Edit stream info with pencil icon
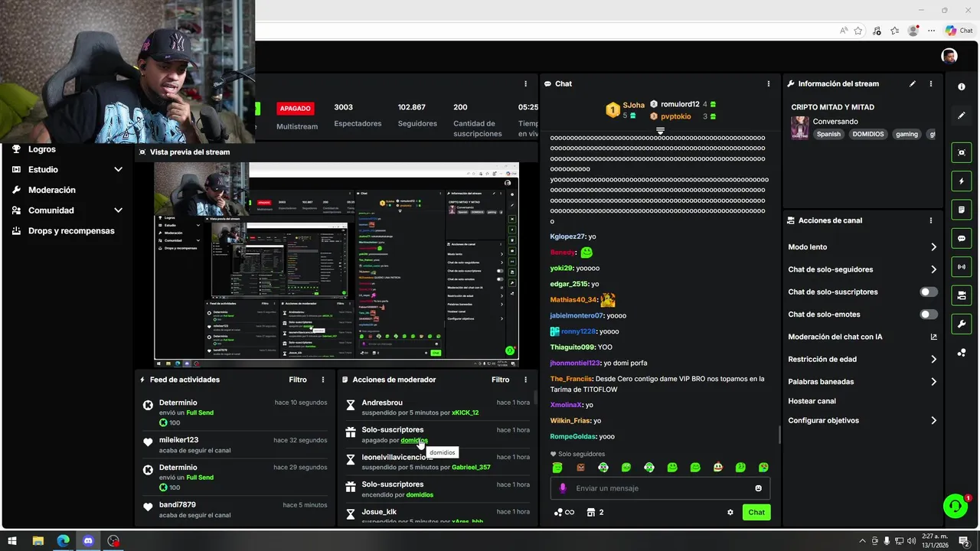Image resolution: width=980 pixels, height=551 pixels. tap(913, 83)
